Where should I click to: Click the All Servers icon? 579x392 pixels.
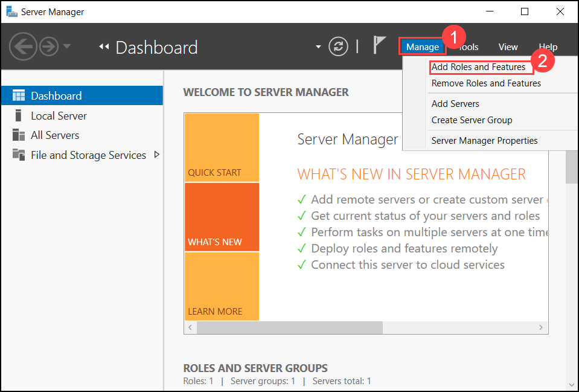19,135
